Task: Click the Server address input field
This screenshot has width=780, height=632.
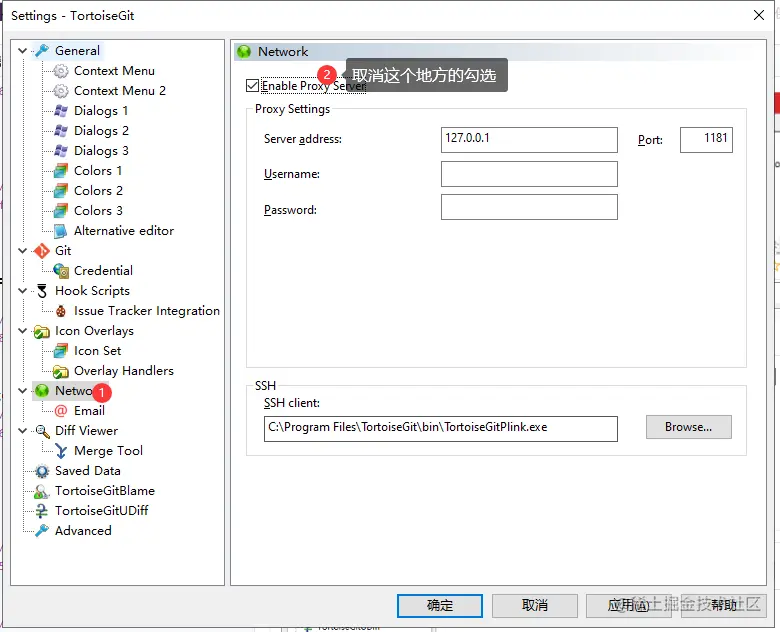Action: (529, 140)
